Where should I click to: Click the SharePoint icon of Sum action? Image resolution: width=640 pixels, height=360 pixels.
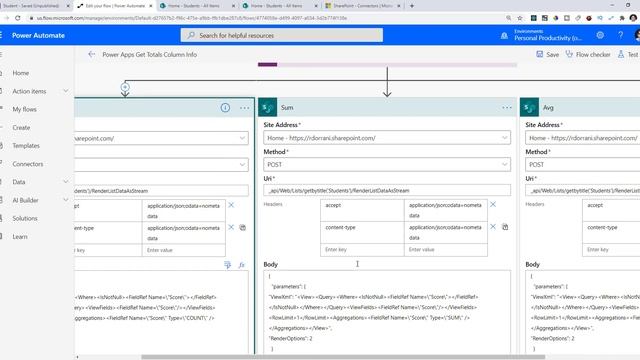tap(268, 107)
